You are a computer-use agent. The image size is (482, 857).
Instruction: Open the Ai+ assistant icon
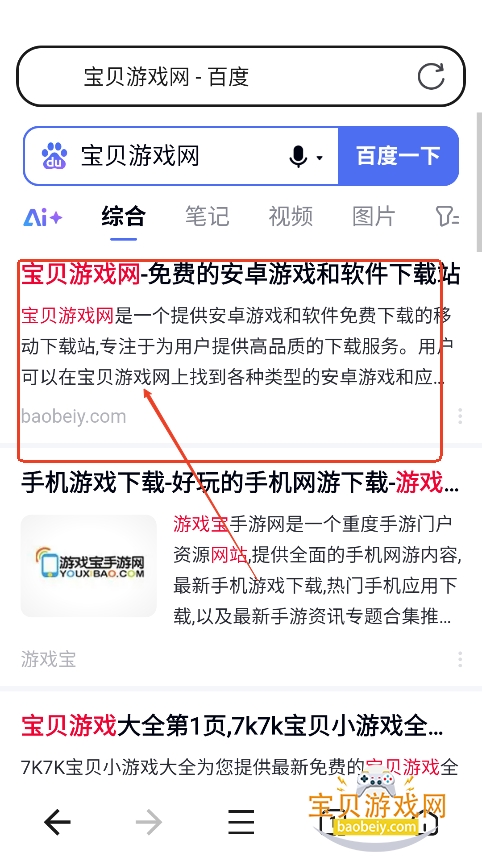[x=43, y=218]
